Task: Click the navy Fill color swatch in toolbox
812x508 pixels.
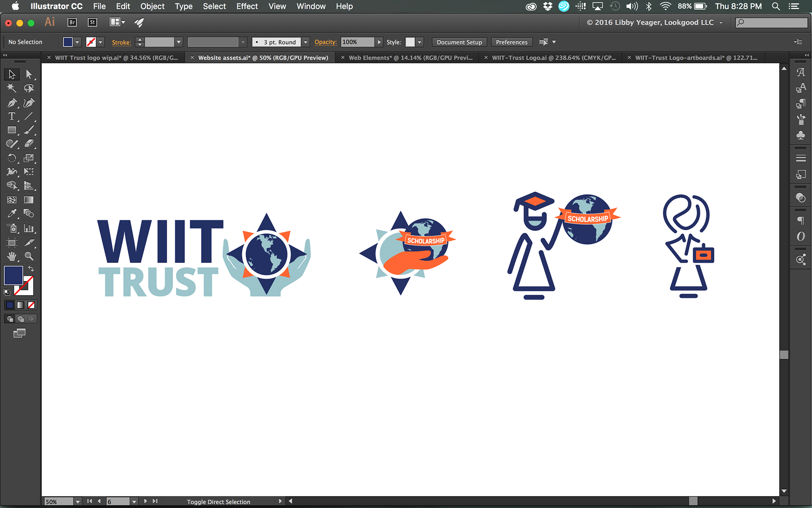Action: pyautogui.click(x=13, y=276)
